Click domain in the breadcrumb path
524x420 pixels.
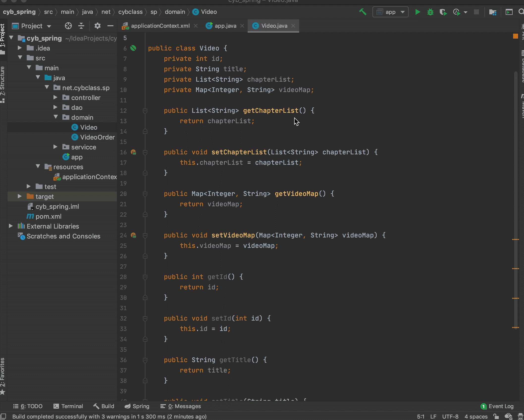pos(175,12)
